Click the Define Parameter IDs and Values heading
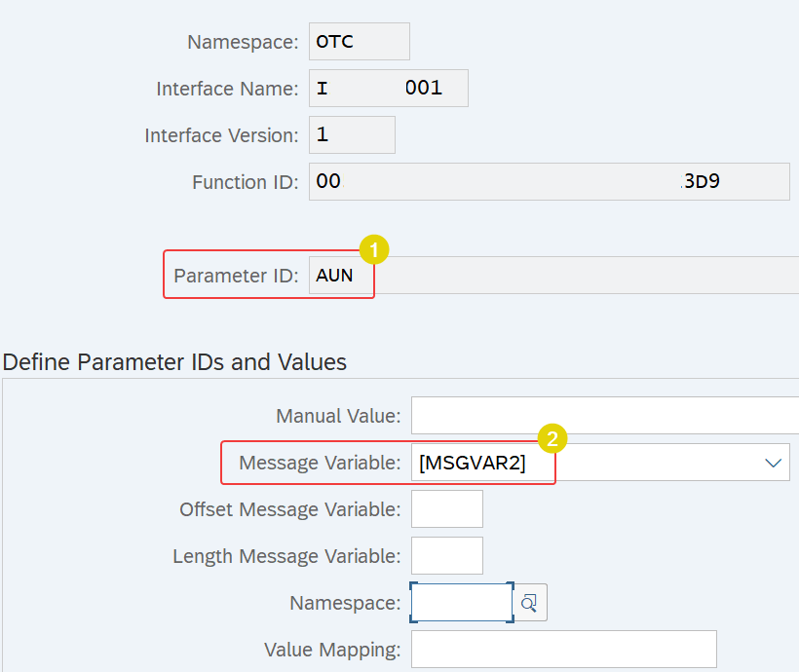This screenshot has height=672, width=799. tap(174, 362)
